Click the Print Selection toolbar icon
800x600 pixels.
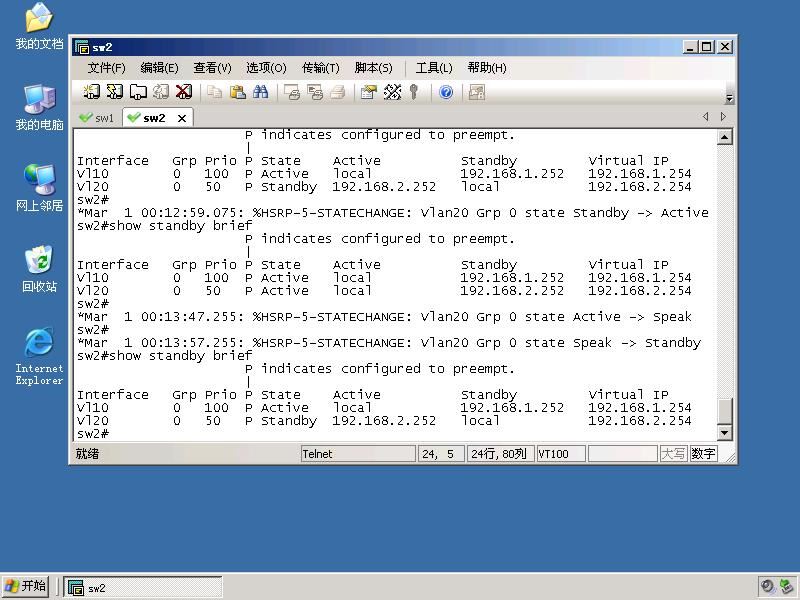coord(315,92)
